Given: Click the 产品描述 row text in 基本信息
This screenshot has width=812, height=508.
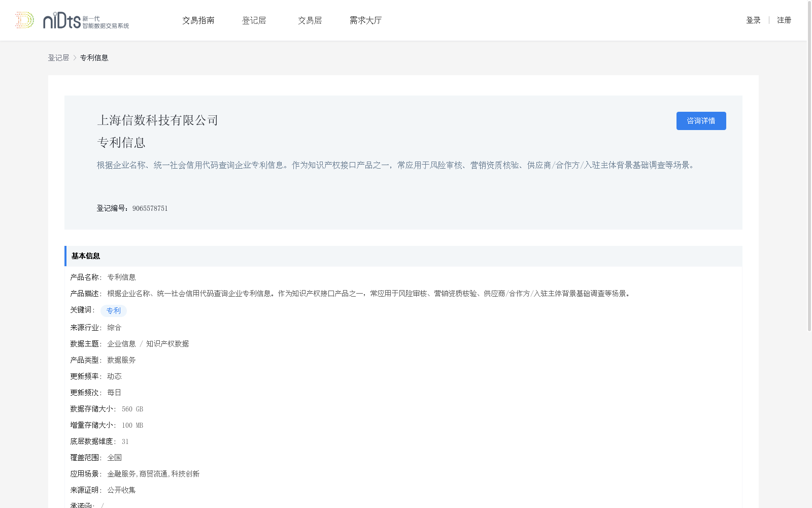Looking at the screenshot, I should tap(369, 294).
